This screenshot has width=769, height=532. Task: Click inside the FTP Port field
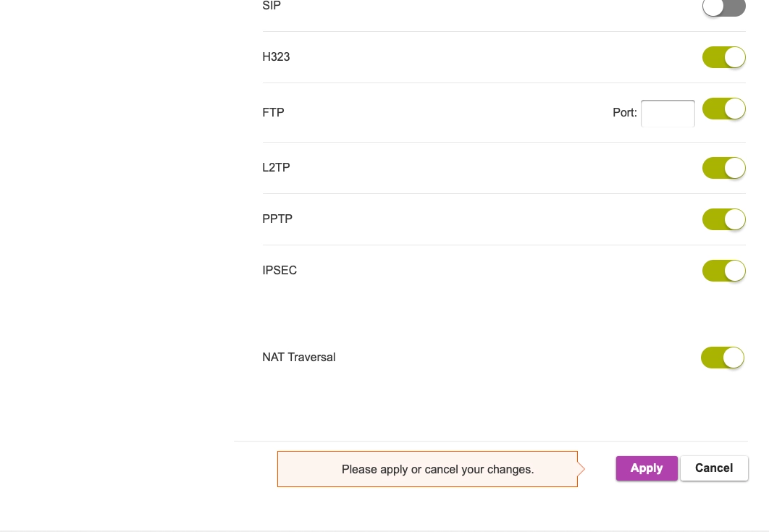[x=667, y=114]
